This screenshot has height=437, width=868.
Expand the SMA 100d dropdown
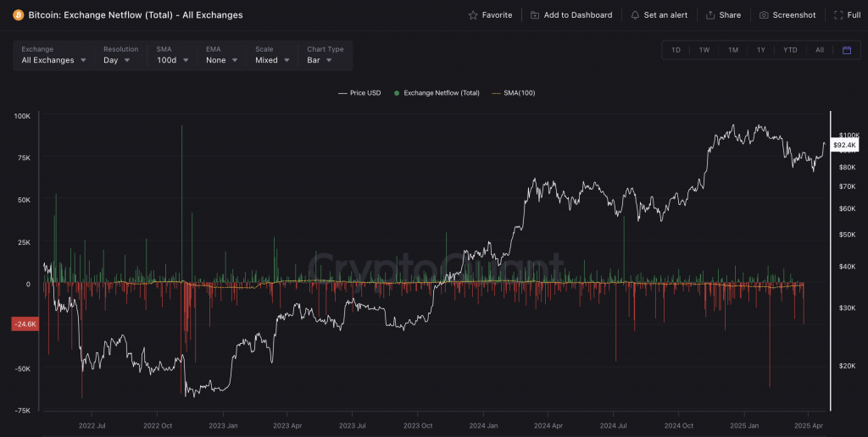point(170,60)
